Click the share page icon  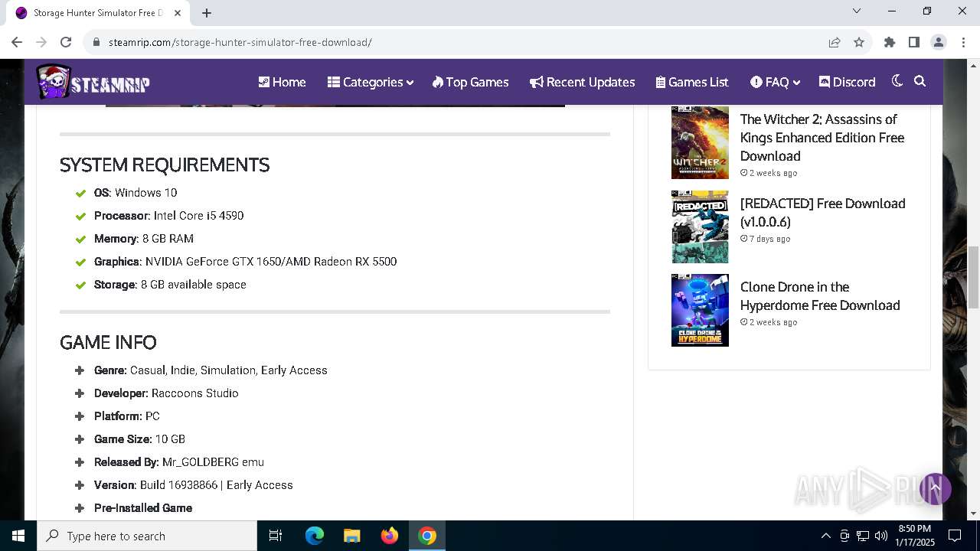coord(835,42)
